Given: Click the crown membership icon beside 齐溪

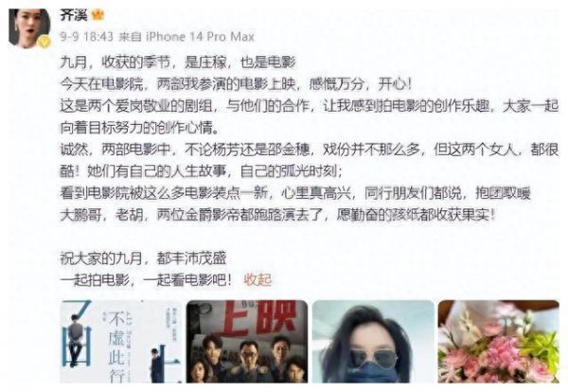Looking at the screenshot, I should tap(98, 15).
